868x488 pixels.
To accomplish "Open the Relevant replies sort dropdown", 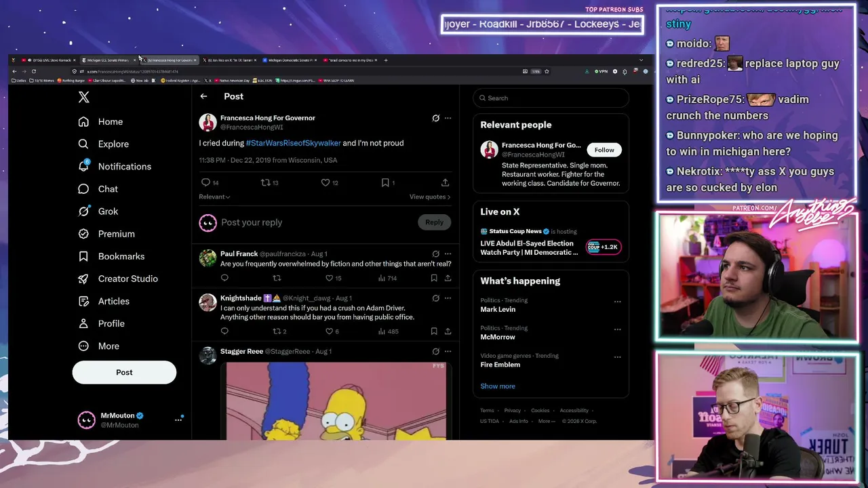I will 214,197.
